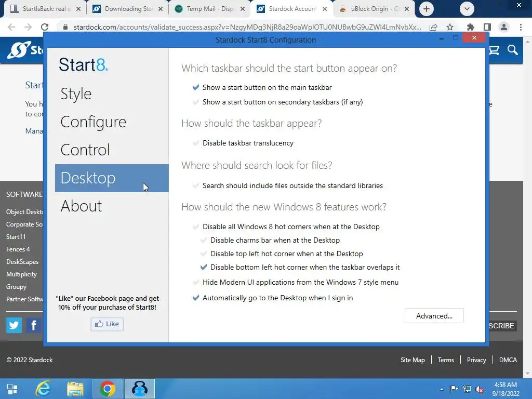Image resolution: width=532 pixels, height=399 pixels.
Task: Open the About section in Start8
Action: pyautogui.click(x=81, y=206)
